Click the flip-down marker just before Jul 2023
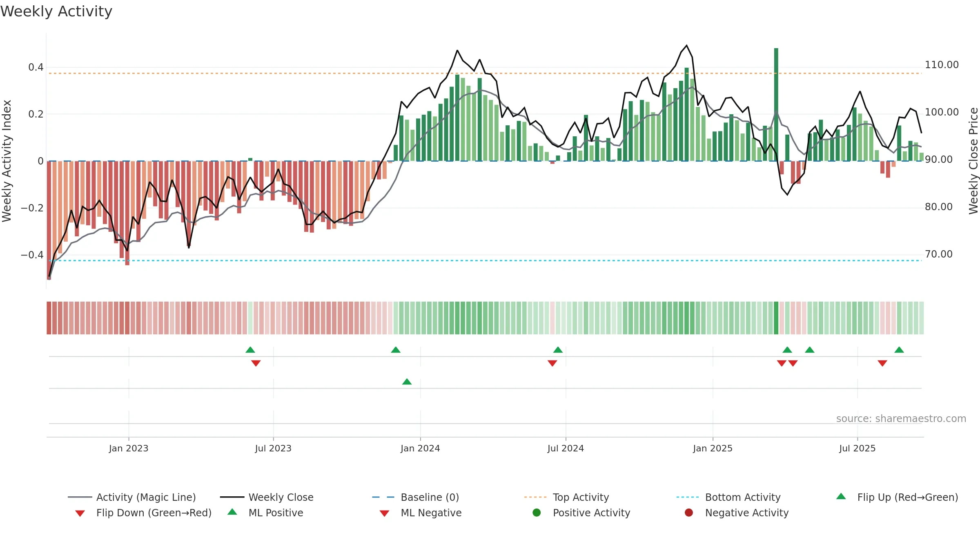980x551 pixels. tap(256, 363)
